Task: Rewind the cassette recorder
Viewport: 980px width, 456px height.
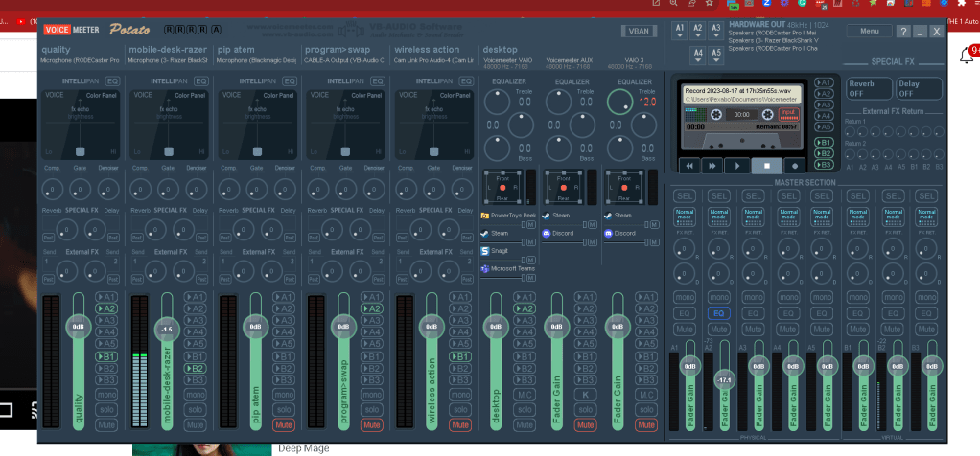Action: pyautogui.click(x=689, y=166)
